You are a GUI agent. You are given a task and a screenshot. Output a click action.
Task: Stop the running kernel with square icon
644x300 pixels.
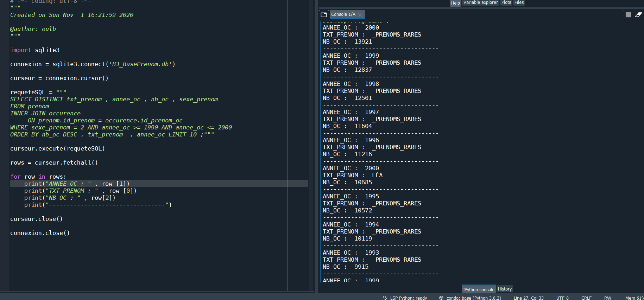click(x=628, y=14)
